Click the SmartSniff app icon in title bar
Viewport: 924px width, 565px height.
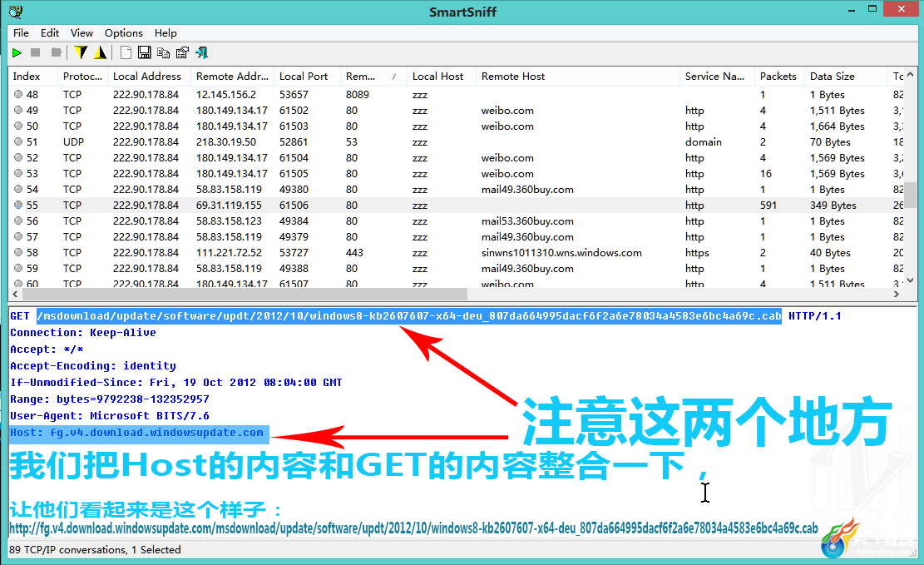tap(15, 12)
